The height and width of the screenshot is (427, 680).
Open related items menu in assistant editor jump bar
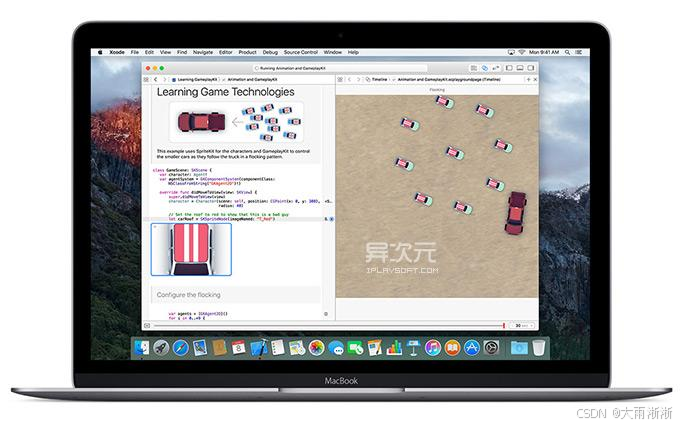coord(340,80)
